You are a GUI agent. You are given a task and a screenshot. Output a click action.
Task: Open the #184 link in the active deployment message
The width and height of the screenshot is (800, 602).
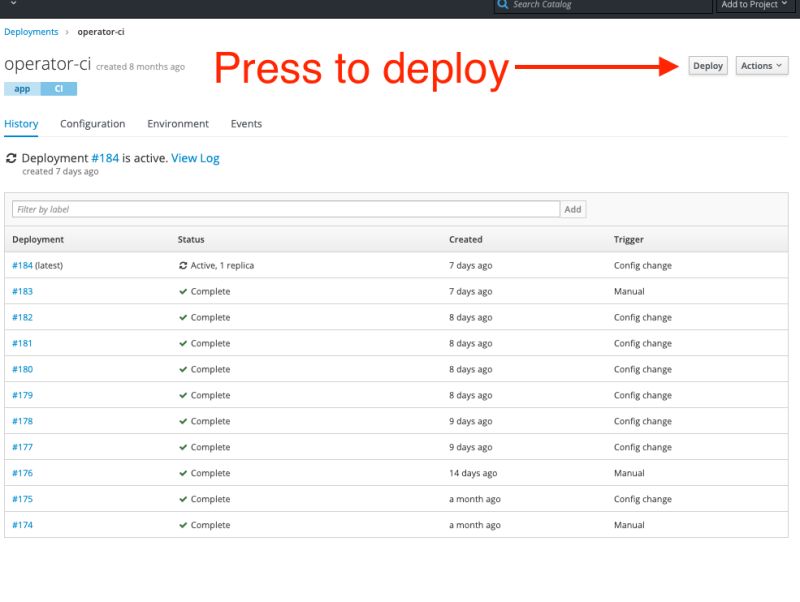(105, 158)
